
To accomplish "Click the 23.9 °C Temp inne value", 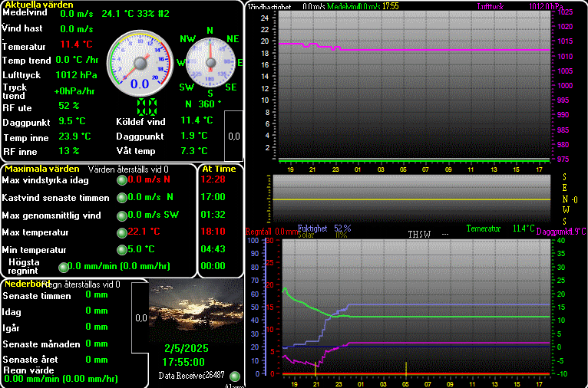I will 74,136.
